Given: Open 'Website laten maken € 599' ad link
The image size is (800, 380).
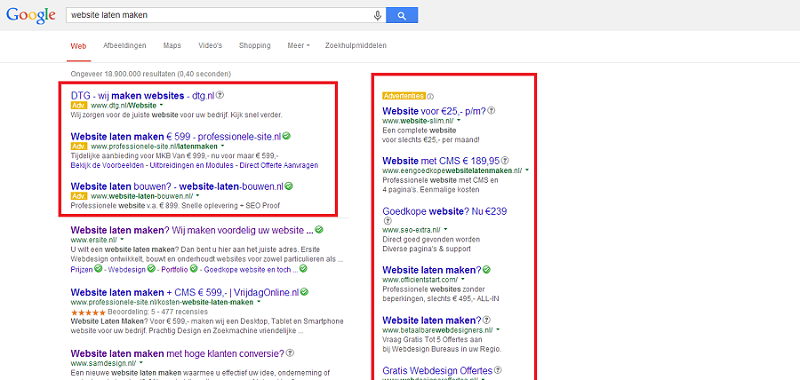Looking at the screenshot, I should 176,136.
